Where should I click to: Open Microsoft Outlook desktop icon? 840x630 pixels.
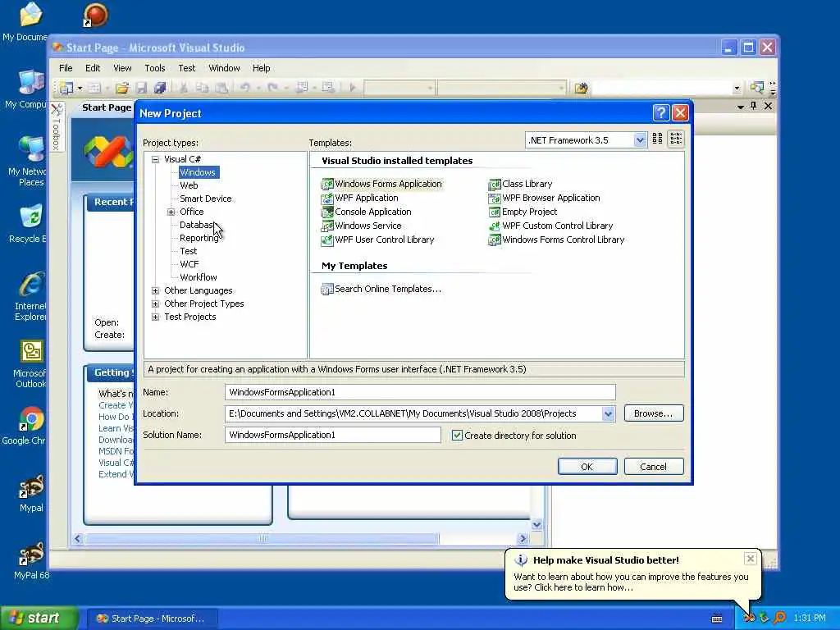click(30, 364)
